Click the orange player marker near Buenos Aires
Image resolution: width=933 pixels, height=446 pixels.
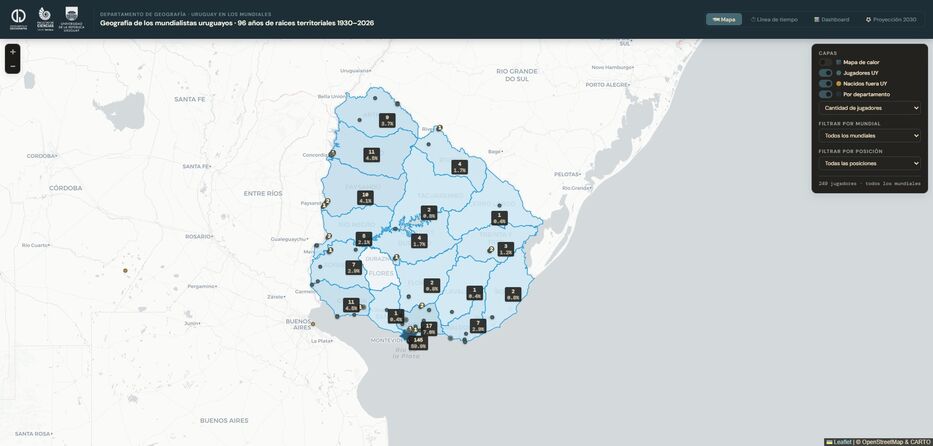[314, 324]
